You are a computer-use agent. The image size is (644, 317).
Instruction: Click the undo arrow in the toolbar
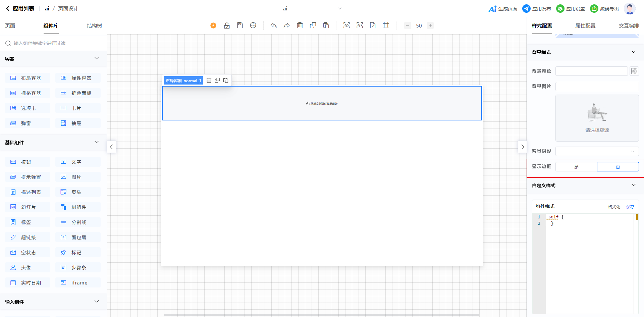[274, 25]
